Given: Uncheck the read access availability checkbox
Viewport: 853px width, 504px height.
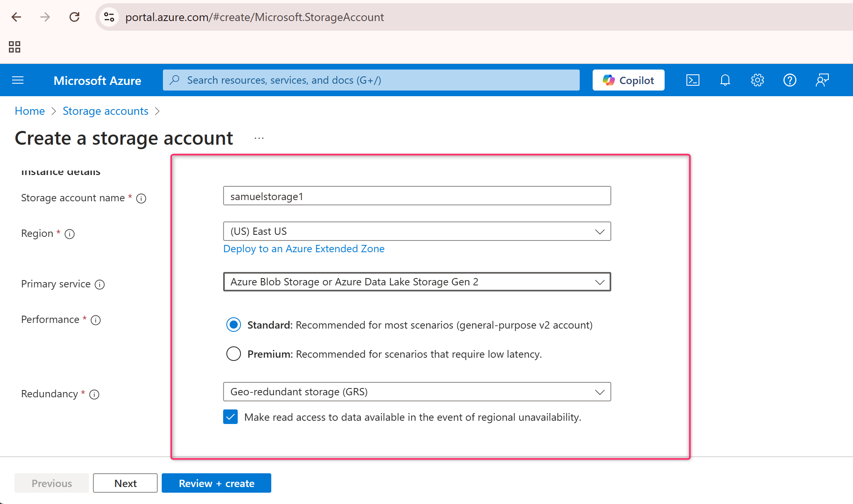Looking at the screenshot, I should [230, 417].
